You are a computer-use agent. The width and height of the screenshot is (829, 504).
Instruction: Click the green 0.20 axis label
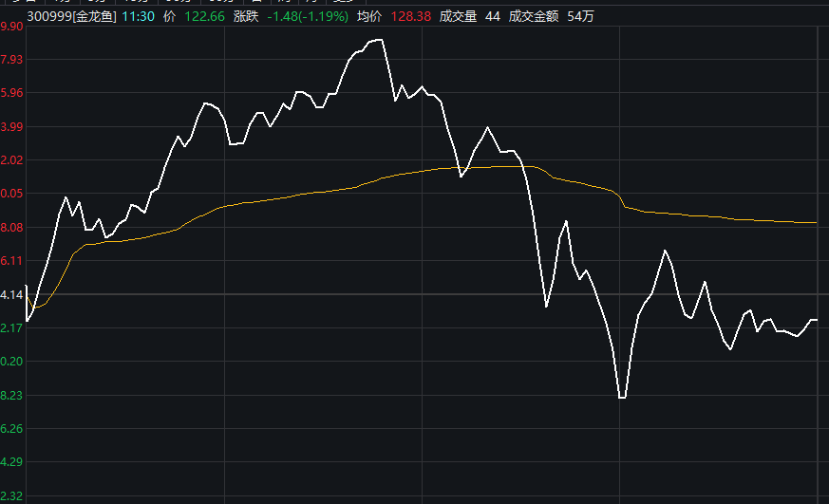[x=11, y=362]
